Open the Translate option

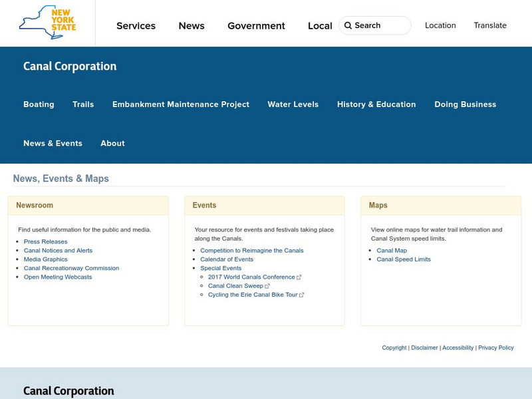pyautogui.click(x=490, y=25)
